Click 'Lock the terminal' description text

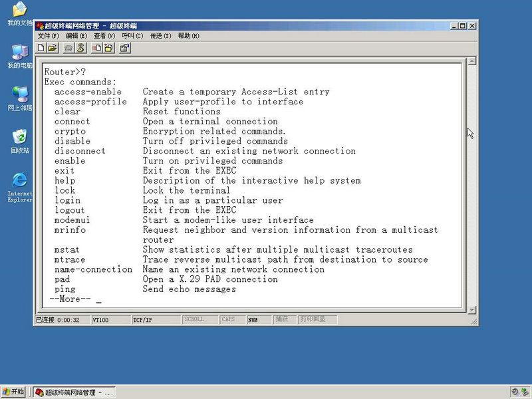(x=186, y=190)
